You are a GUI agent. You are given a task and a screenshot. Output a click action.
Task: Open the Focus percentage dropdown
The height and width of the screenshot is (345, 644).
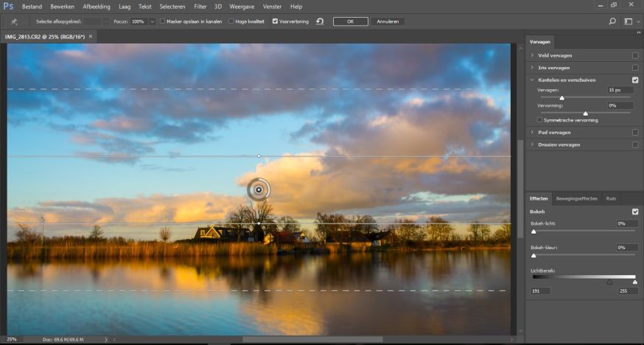point(153,21)
